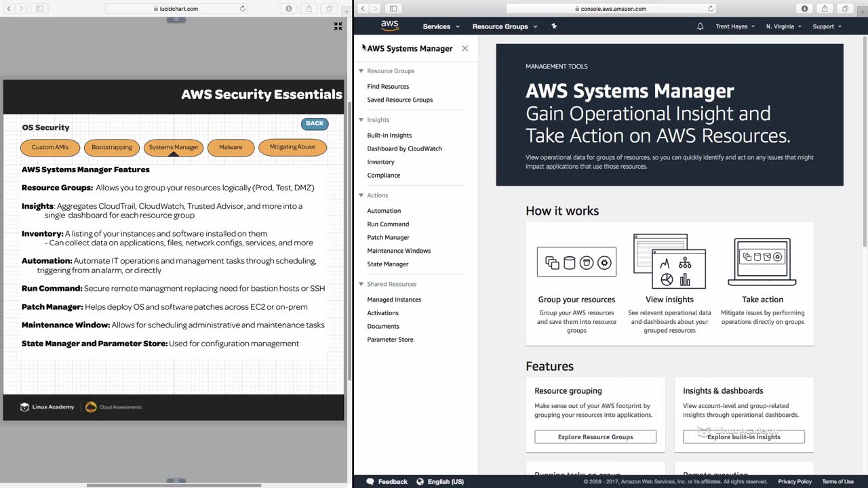868x488 pixels.
Task: Go forward in the AWS console browser window
Action: pos(376,9)
